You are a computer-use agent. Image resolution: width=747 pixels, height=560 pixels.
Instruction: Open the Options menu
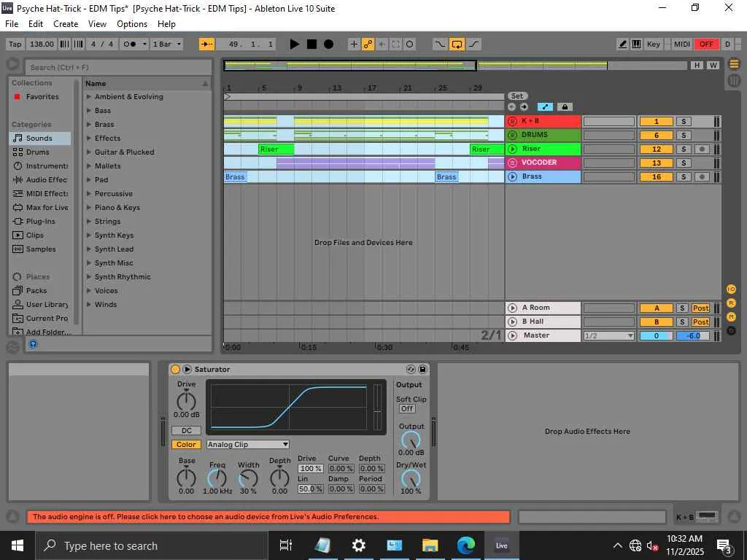pyautogui.click(x=132, y=24)
